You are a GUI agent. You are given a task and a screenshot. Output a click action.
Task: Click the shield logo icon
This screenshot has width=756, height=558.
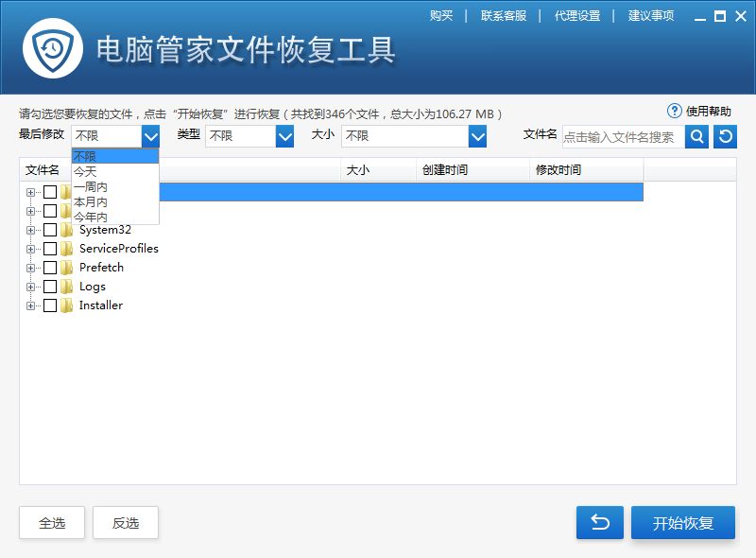tap(53, 48)
